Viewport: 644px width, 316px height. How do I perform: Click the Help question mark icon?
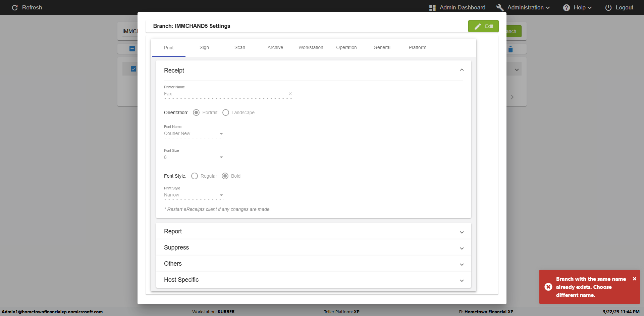[x=567, y=7]
